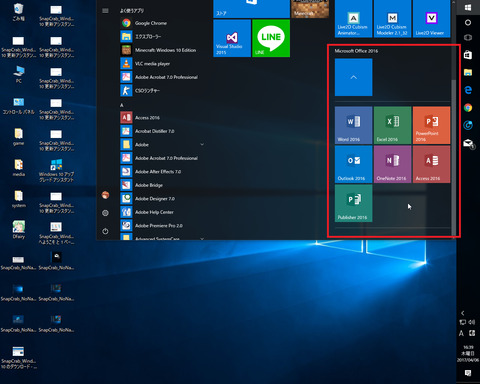Select the media folder on desktop

(19, 168)
